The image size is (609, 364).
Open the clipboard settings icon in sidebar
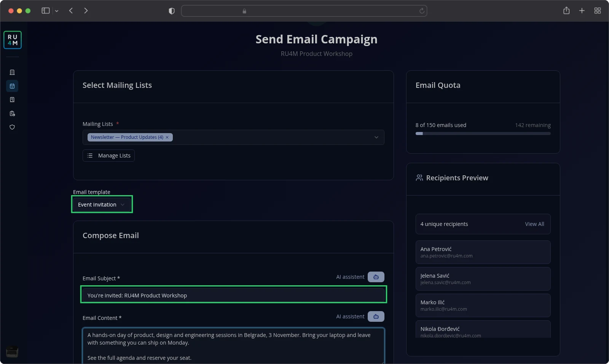tap(12, 113)
